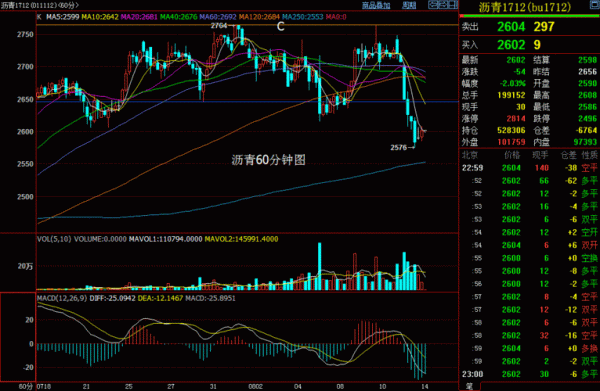The height and width of the screenshot is (391, 600).
Task: Click the 买入 2602 bid price
Action: tap(511, 45)
